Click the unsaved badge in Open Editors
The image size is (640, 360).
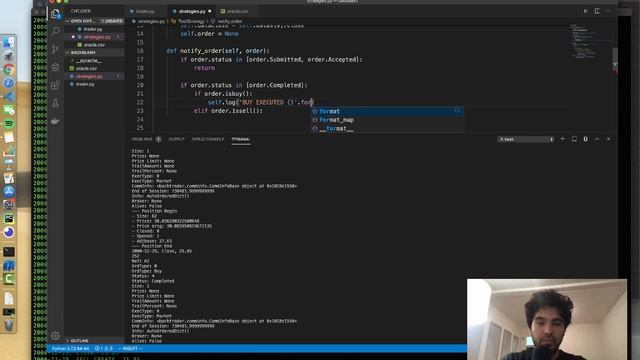(111, 21)
